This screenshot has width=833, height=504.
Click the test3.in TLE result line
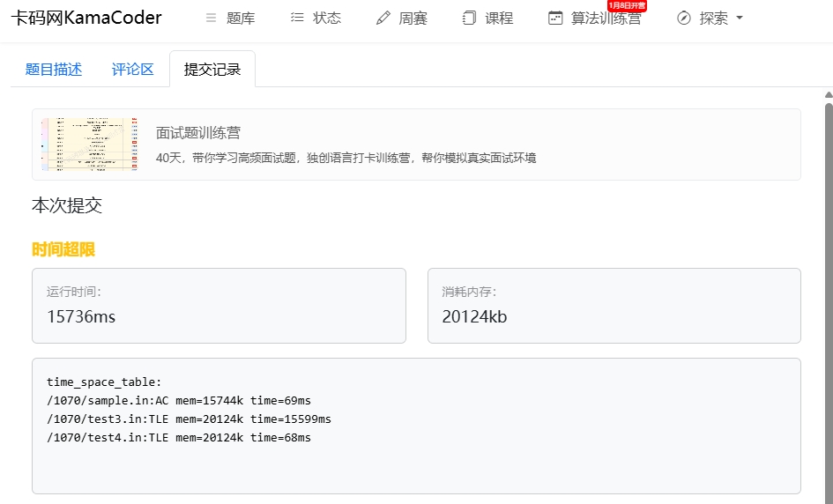click(190, 419)
